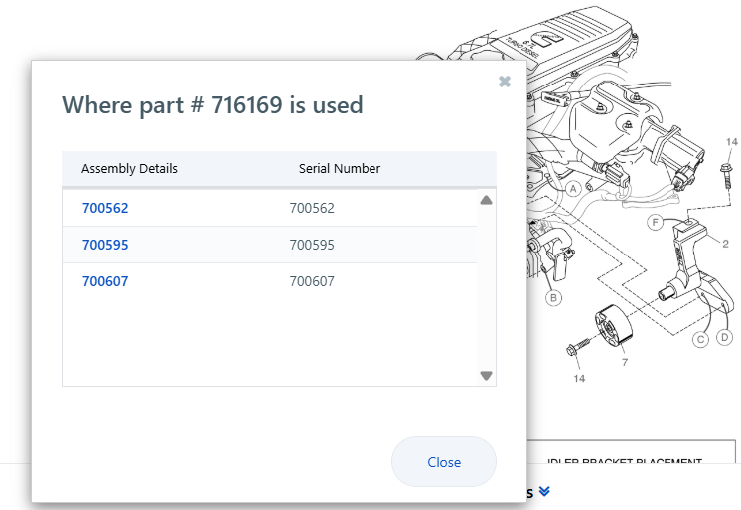Click part number 7 label on diagram
Image resolution: width=741 pixels, height=510 pixels.
624,362
